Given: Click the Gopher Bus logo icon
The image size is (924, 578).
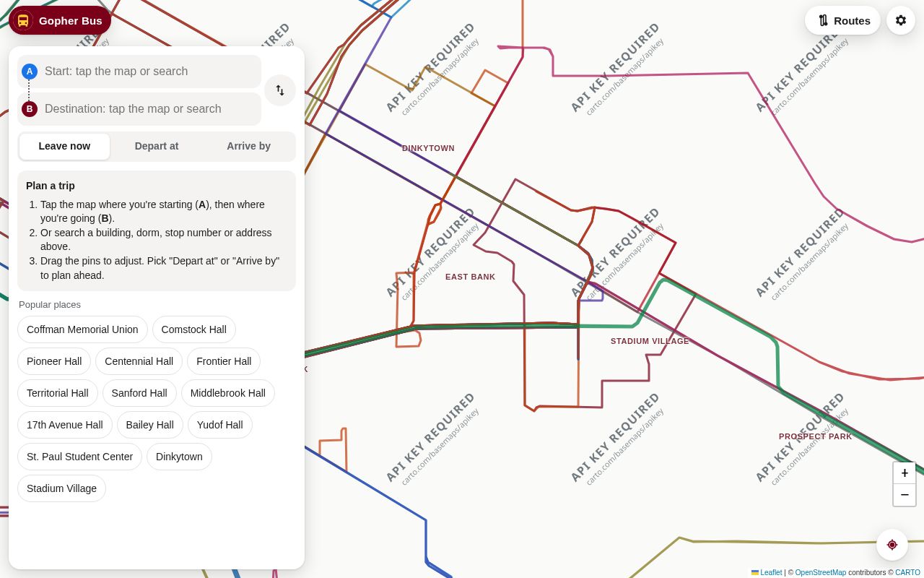Looking at the screenshot, I should point(23,20).
